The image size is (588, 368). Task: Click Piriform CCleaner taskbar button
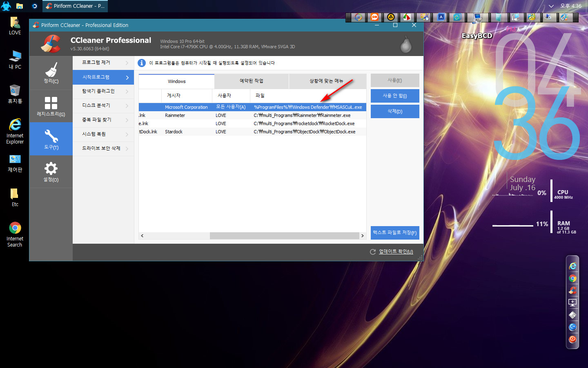click(75, 6)
